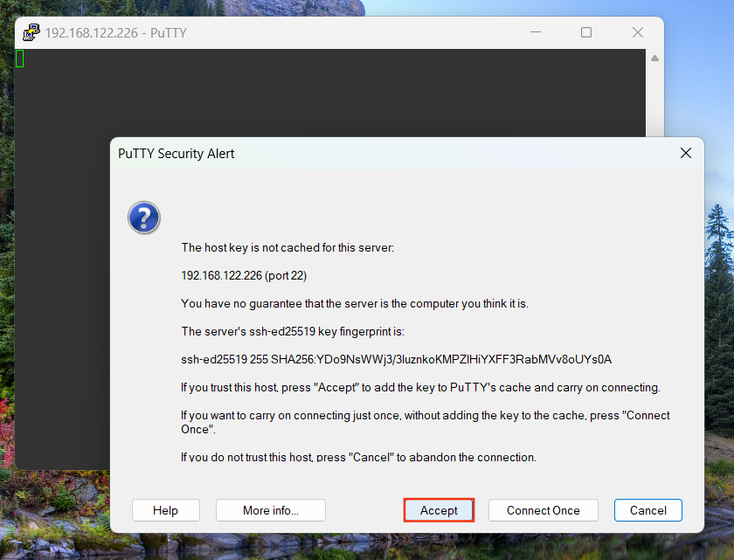Viewport: 734px width, 560px height.
Task: Click the ssh-ed25519 SHA256 fingerprint text
Action: (x=396, y=359)
